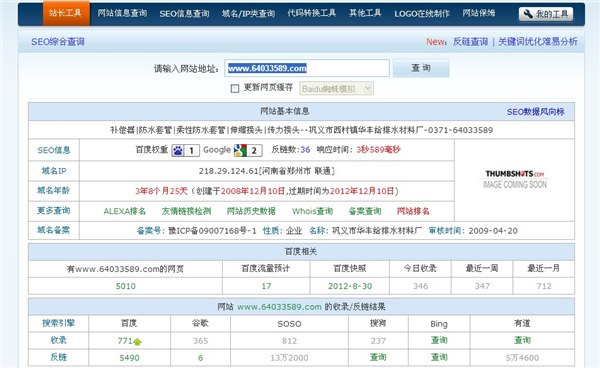Click the 5010 indexed pages value
600x368 pixels.
tap(126, 286)
